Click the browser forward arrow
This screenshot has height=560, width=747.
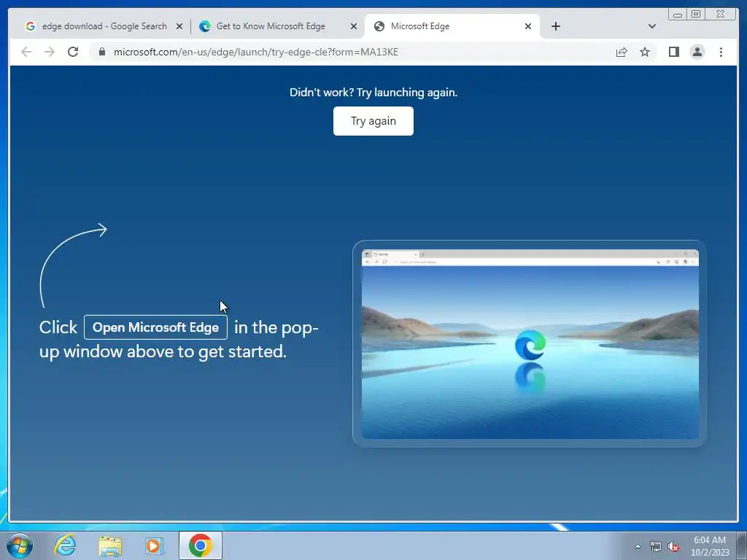pos(50,52)
